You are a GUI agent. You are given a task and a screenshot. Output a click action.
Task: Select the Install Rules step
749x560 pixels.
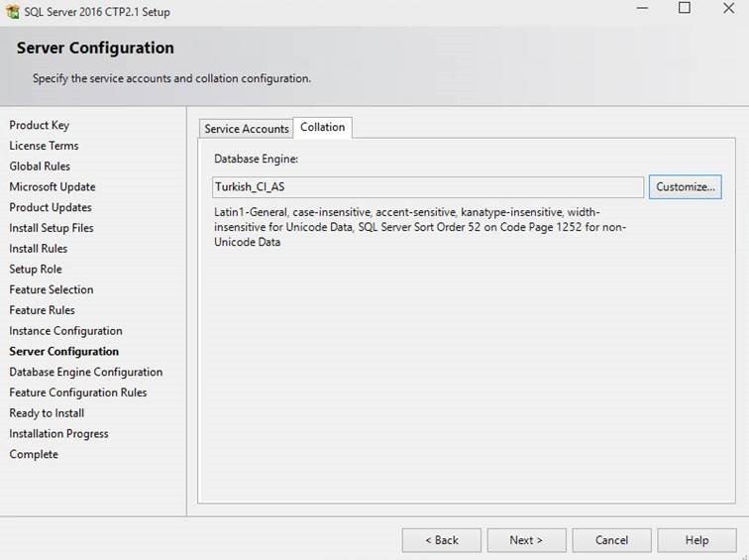pyautogui.click(x=39, y=249)
